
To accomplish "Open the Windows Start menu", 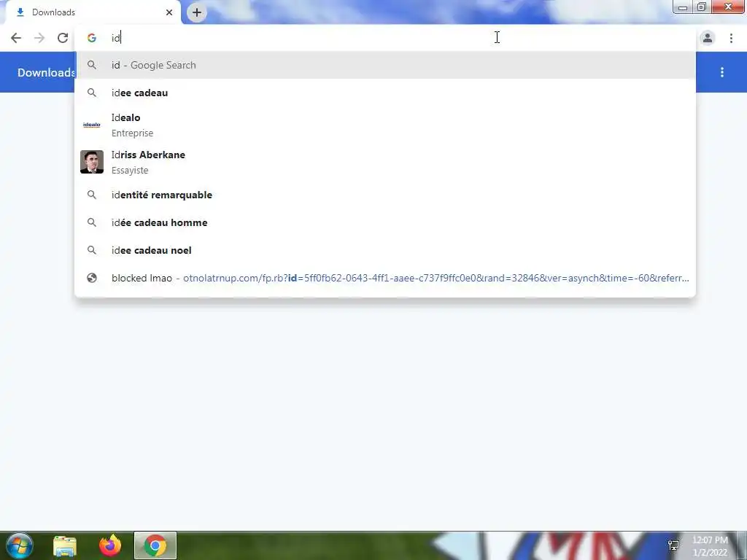I will [x=20, y=545].
